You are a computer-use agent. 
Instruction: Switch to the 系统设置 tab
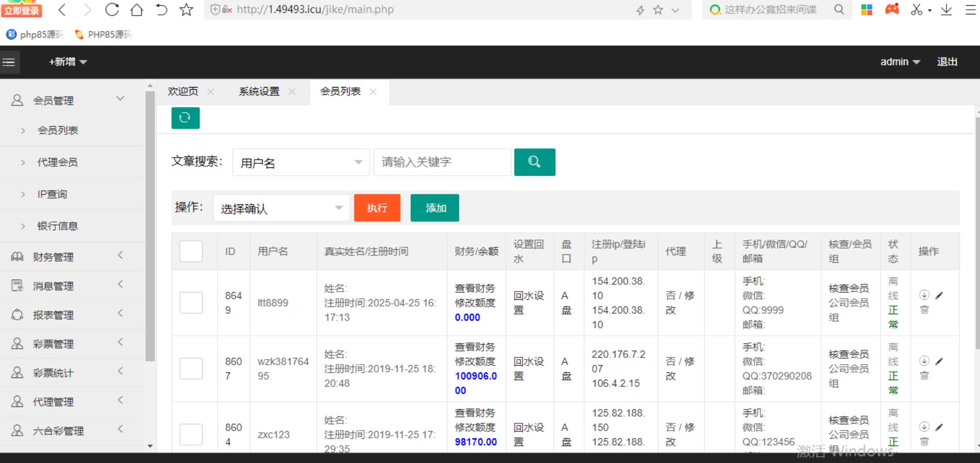[259, 92]
